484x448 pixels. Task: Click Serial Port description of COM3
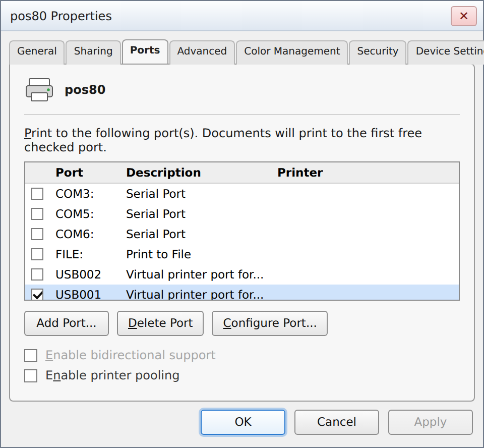tap(156, 194)
